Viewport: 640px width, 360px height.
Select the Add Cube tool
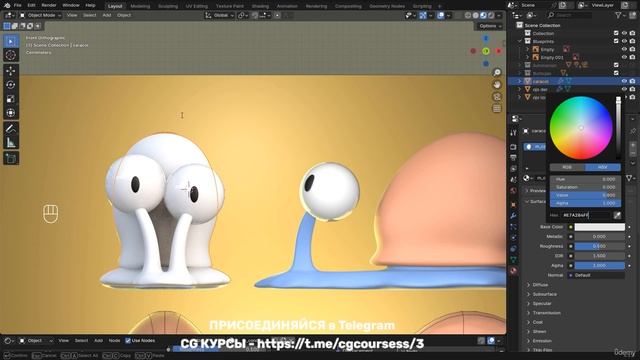(x=11, y=158)
